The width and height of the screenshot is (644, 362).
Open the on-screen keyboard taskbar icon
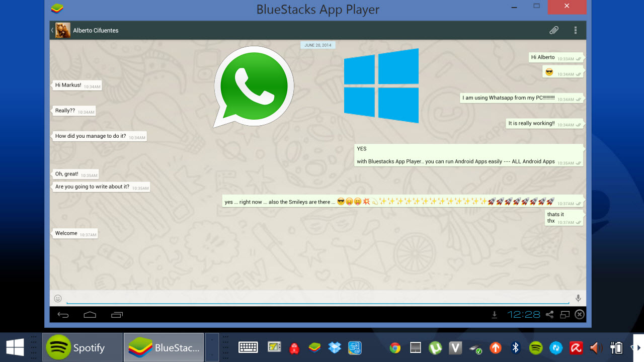point(248,347)
